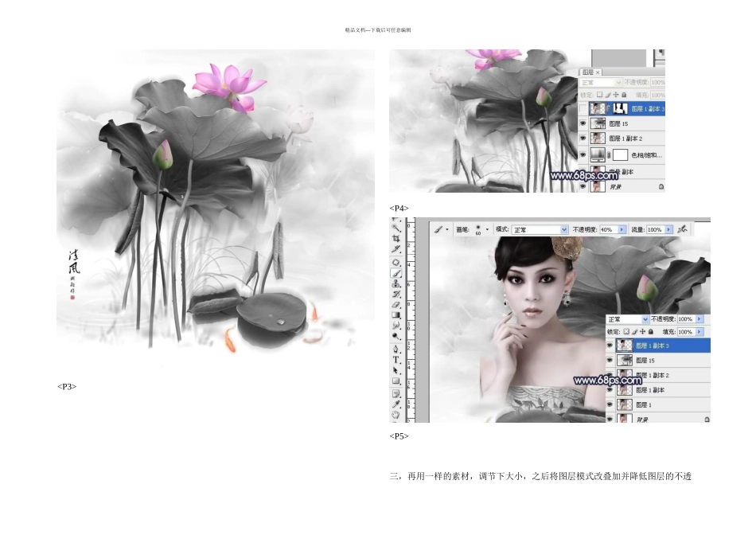756x535 pixels.
Task: Open the brush 模式 blend mode dropdown
Action: [564, 229]
